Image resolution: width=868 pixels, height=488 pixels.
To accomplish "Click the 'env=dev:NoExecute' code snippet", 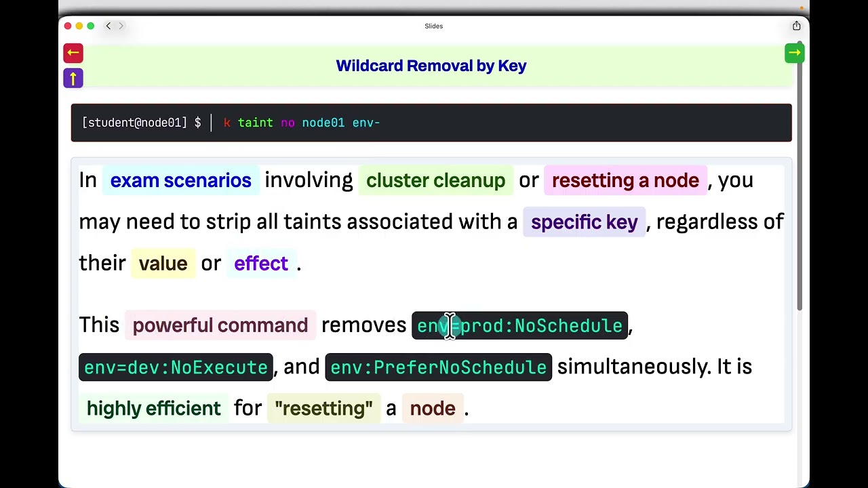I will pos(176,367).
